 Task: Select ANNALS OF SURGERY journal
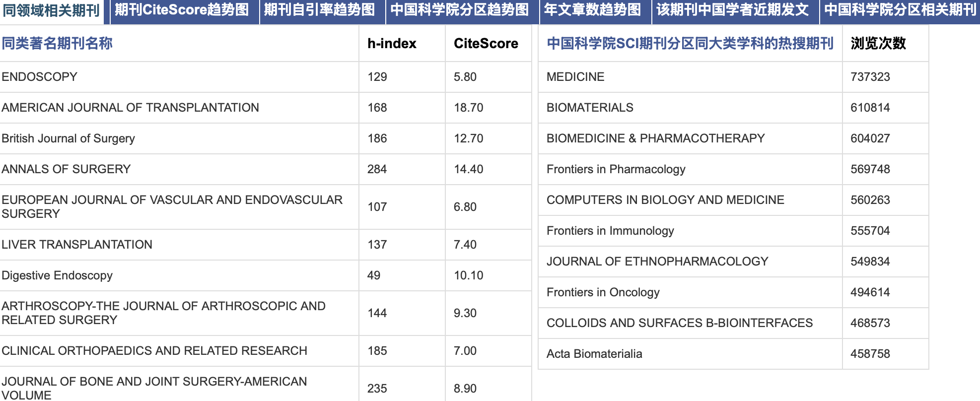[x=66, y=169]
